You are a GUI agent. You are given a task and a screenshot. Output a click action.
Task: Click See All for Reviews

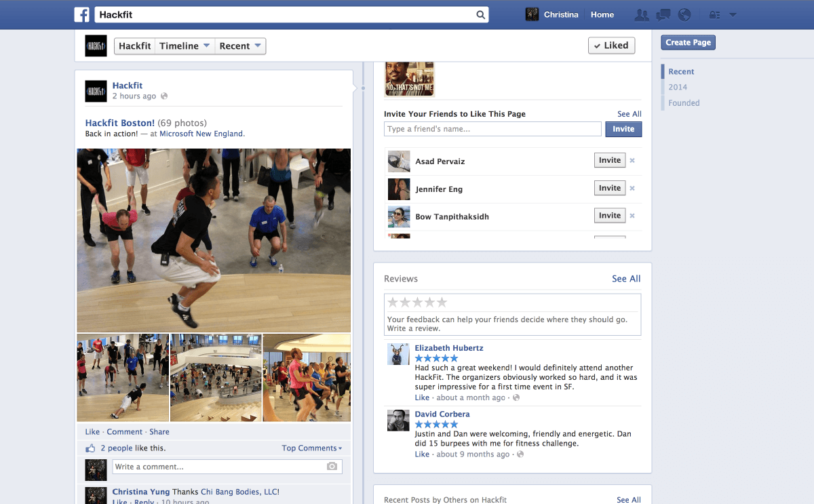click(626, 279)
